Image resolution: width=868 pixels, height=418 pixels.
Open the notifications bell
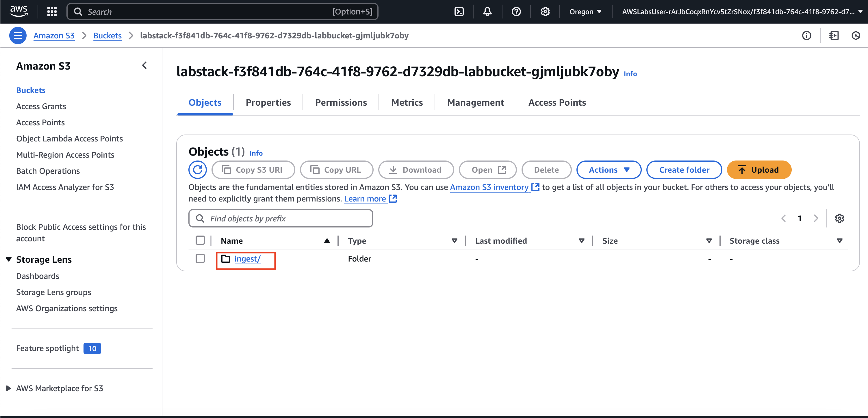(x=487, y=12)
